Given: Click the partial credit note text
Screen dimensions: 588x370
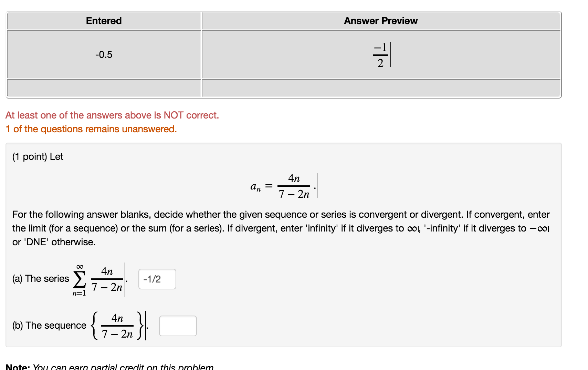Looking at the screenshot, I should pyautogui.click(x=110, y=367).
